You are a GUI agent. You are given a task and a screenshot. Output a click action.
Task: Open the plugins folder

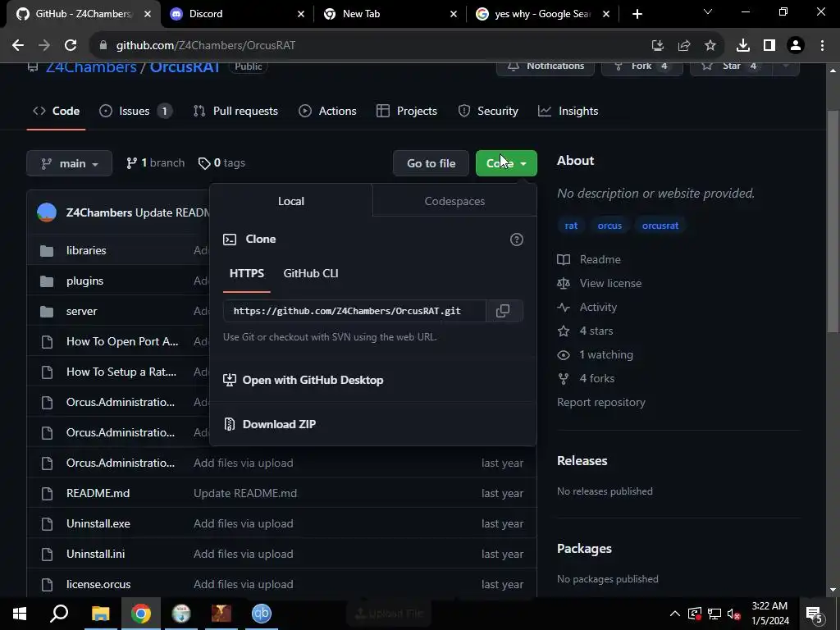(x=84, y=281)
